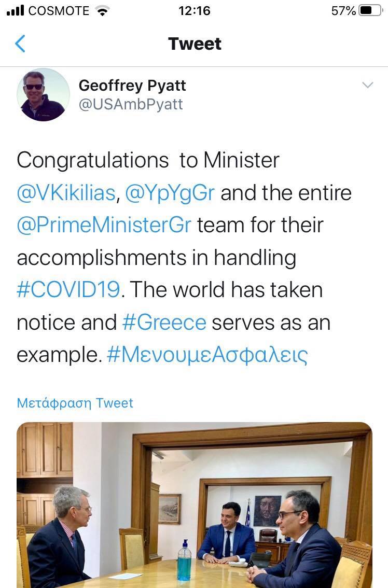Select the #Greece hashtag
The image size is (388, 588).
click(x=164, y=323)
